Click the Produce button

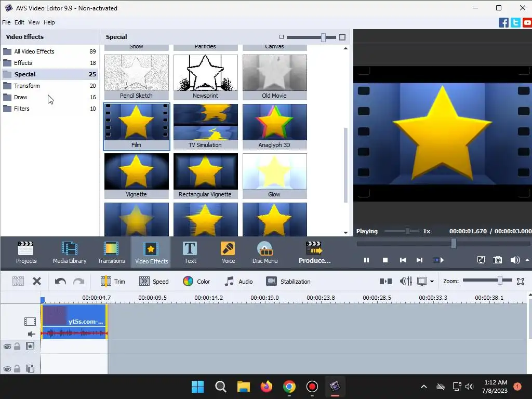pos(314,252)
